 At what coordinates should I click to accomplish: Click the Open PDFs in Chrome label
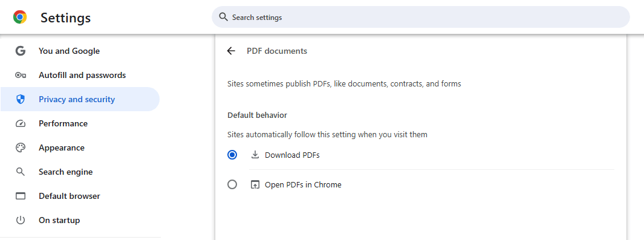click(303, 184)
